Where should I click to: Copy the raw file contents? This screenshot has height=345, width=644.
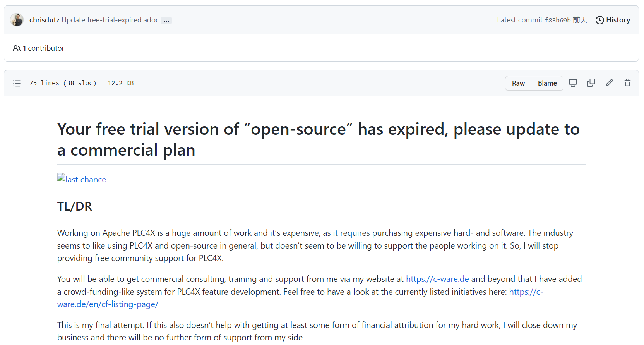pyautogui.click(x=591, y=83)
